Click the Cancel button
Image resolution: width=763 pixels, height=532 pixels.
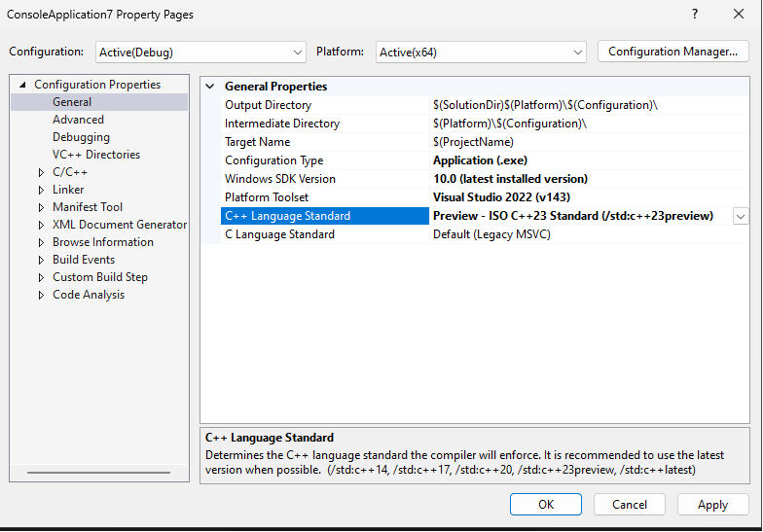(629, 504)
